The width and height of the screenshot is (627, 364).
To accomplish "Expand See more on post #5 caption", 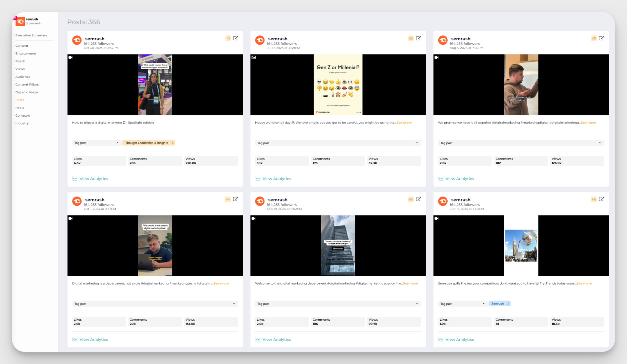I will click(411, 283).
